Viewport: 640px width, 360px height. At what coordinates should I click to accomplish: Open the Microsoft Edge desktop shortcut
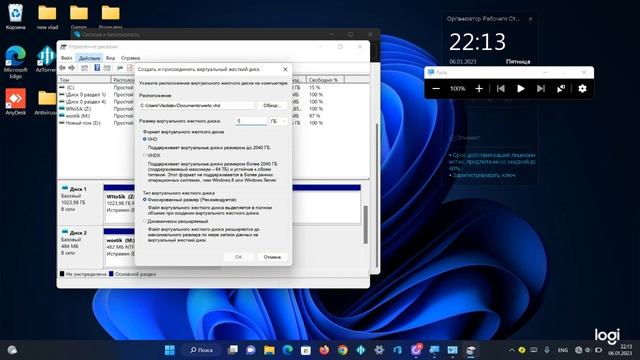point(16,62)
